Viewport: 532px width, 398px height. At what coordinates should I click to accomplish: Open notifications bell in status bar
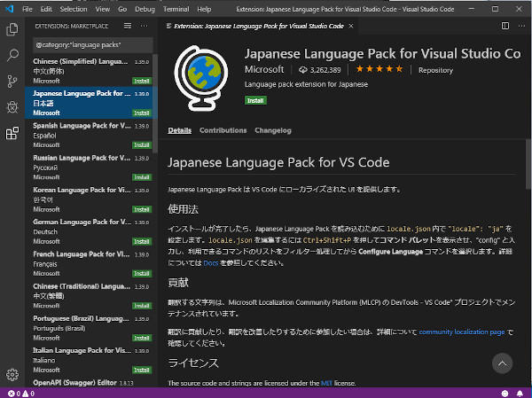(x=520, y=394)
